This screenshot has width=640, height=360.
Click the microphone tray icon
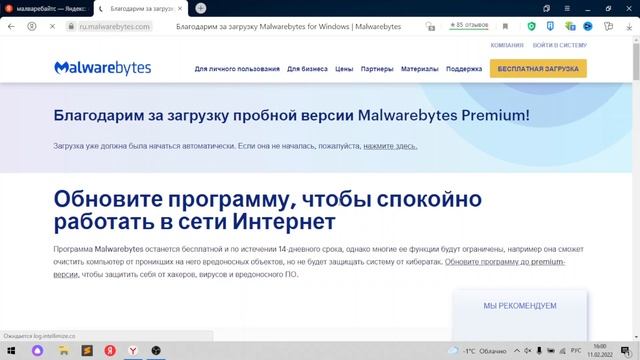pyautogui.click(x=539, y=351)
